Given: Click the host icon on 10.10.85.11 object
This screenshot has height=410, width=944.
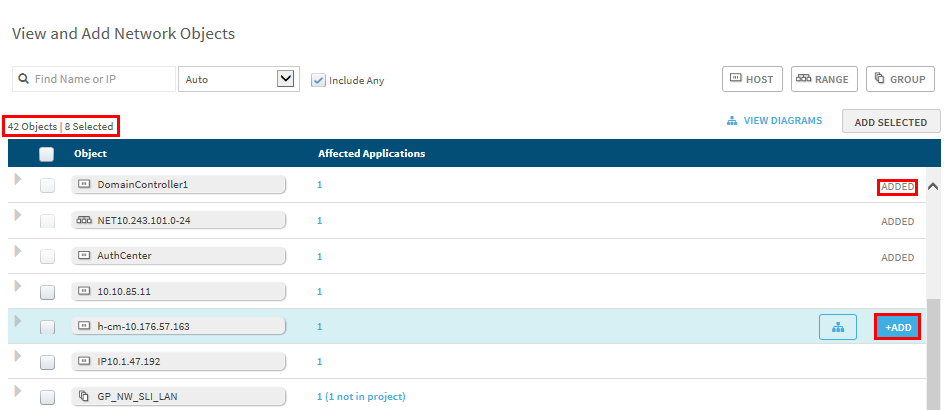Looking at the screenshot, I should 84,292.
